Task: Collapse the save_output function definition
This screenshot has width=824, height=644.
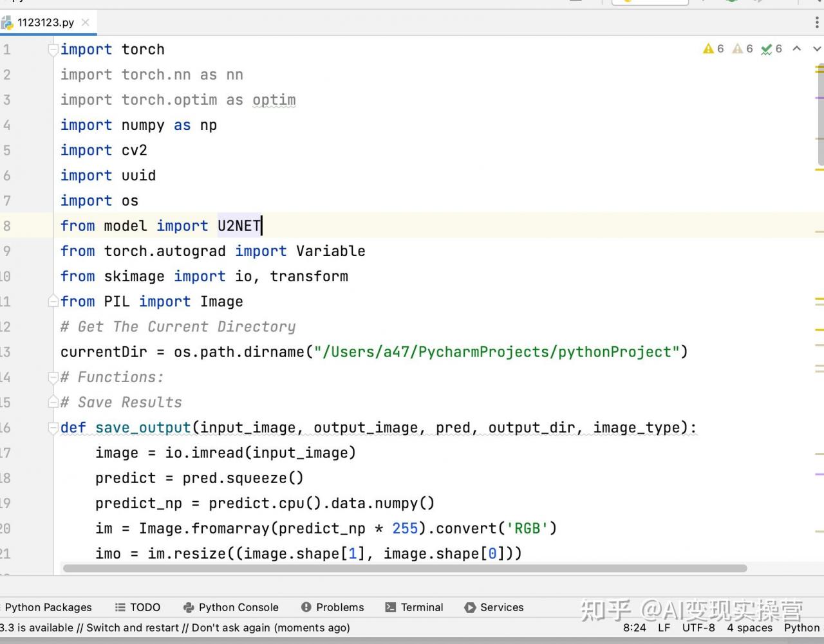Action: point(53,428)
